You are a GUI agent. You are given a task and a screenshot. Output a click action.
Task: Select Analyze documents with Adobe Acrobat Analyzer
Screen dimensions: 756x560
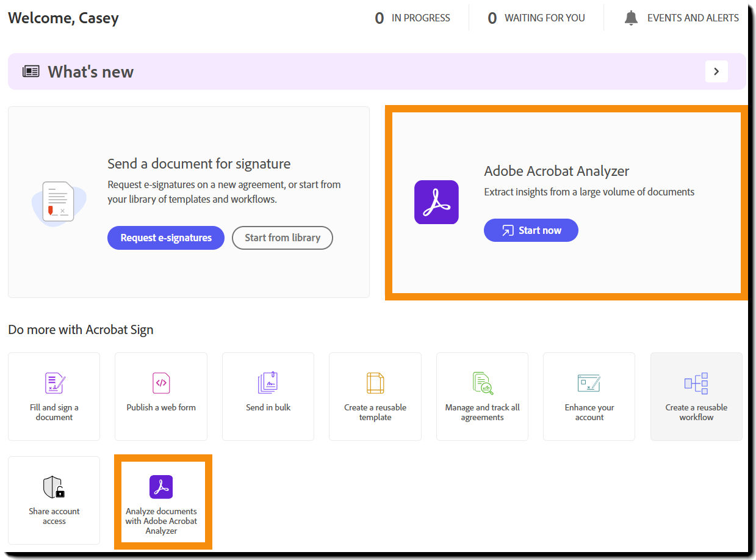point(161,501)
